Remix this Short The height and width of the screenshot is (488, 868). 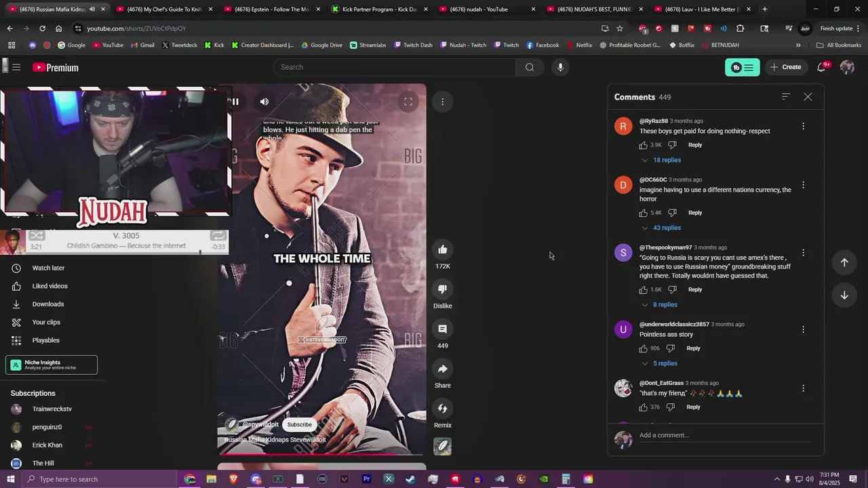(442, 409)
